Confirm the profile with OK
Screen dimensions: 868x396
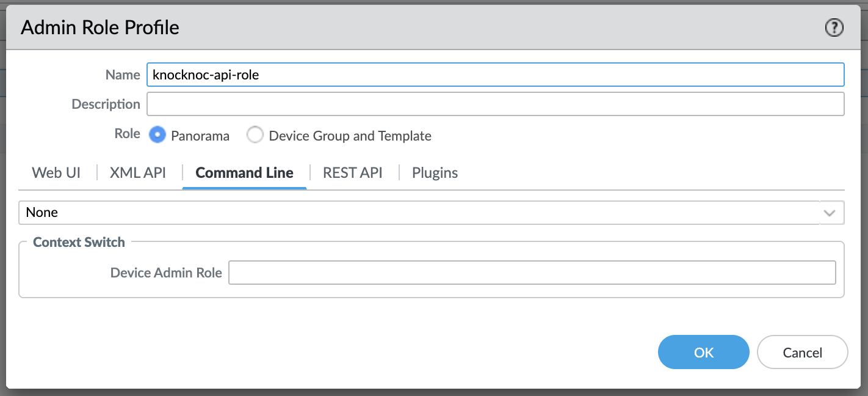click(703, 353)
